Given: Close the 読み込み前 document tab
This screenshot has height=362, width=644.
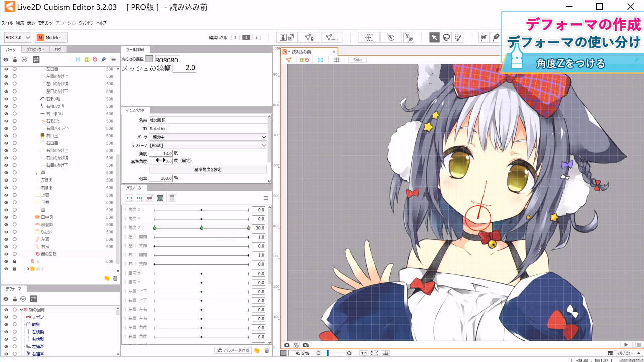Looking at the screenshot, I should tap(334, 52).
